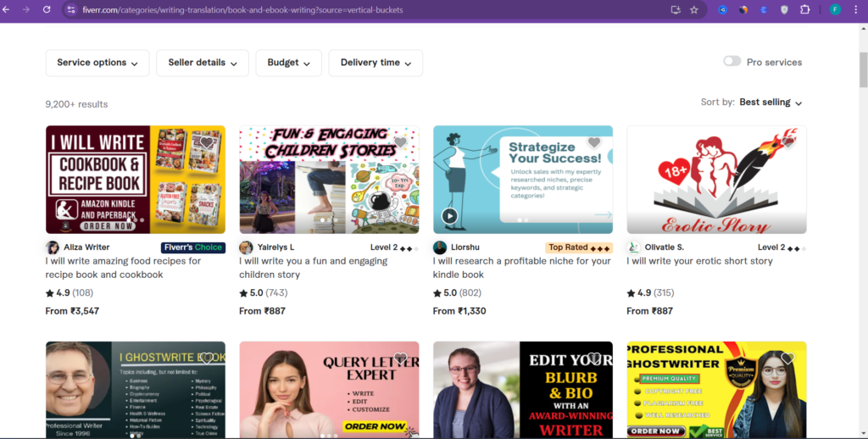The height and width of the screenshot is (439, 868).
Task: Open site information icon in address bar
Action: coord(71,9)
